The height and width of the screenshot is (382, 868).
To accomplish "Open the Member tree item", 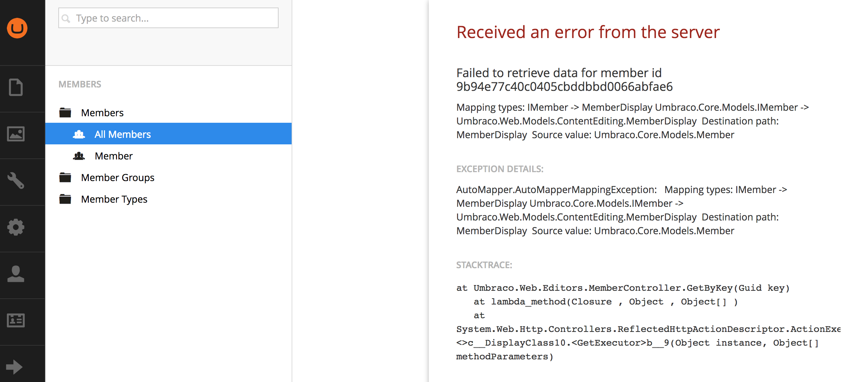I will (x=114, y=156).
